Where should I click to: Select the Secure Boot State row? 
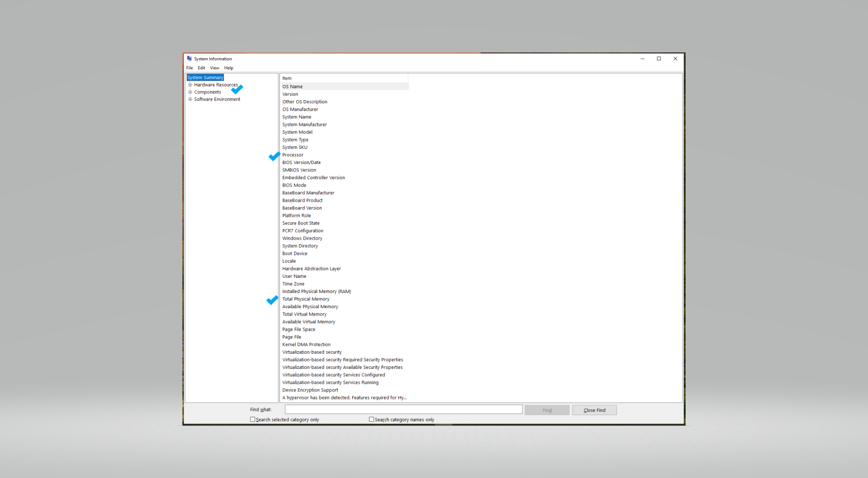(344, 224)
